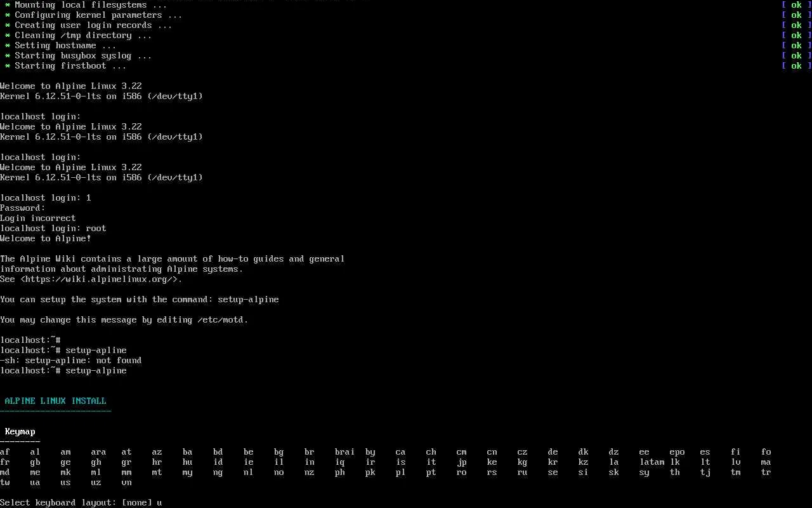Pick the 'ara' keymap code
Image resolution: width=812 pixels, height=508 pixels.
pyautogui.click(x=99, y=451)
